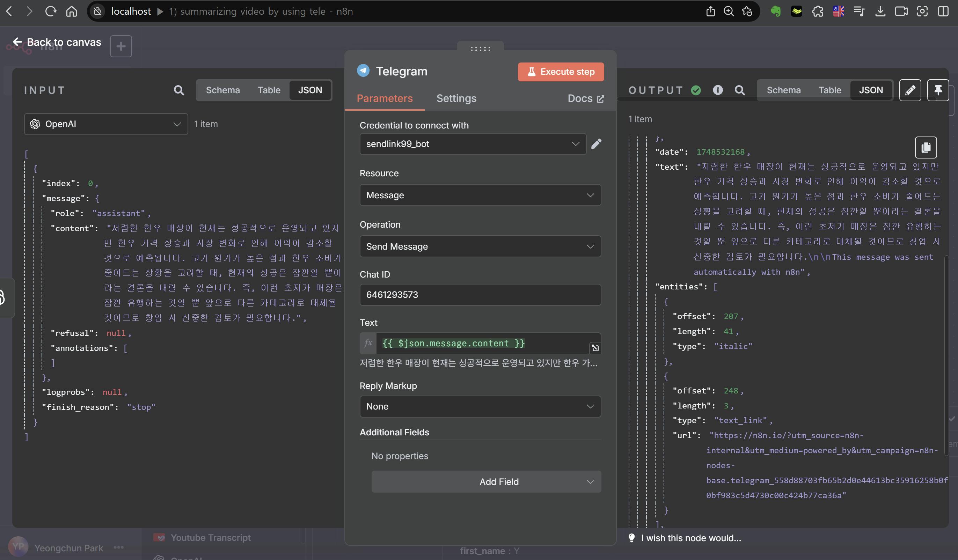Switch INPUT view to Schema
The width and height of the screenshot is (958, 560).
point(223,90)
